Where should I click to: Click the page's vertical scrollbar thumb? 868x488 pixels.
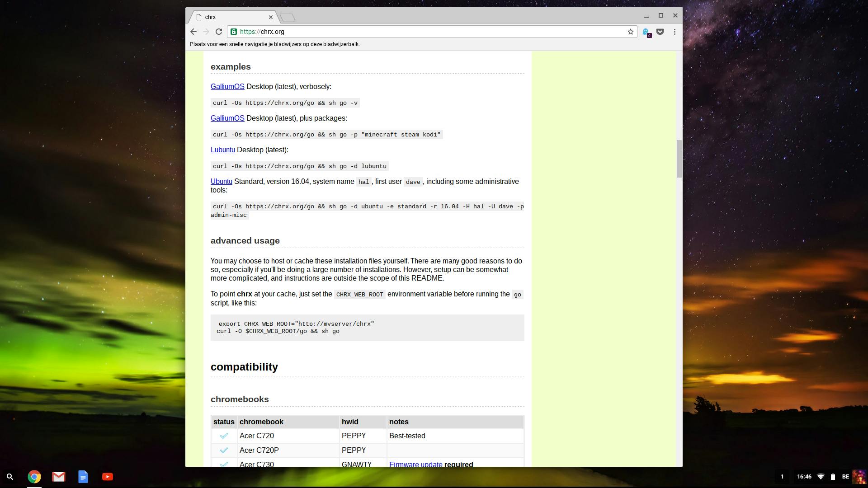click(x=679, y=159)
